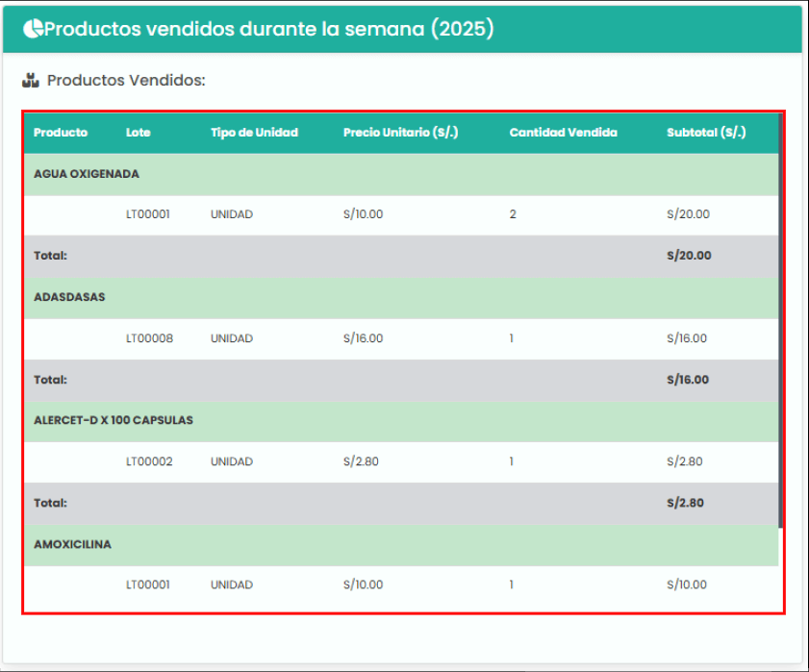This screenshot has height=672, width=809.
Task: Open lot LT00002 details
Action: point(149,461)
